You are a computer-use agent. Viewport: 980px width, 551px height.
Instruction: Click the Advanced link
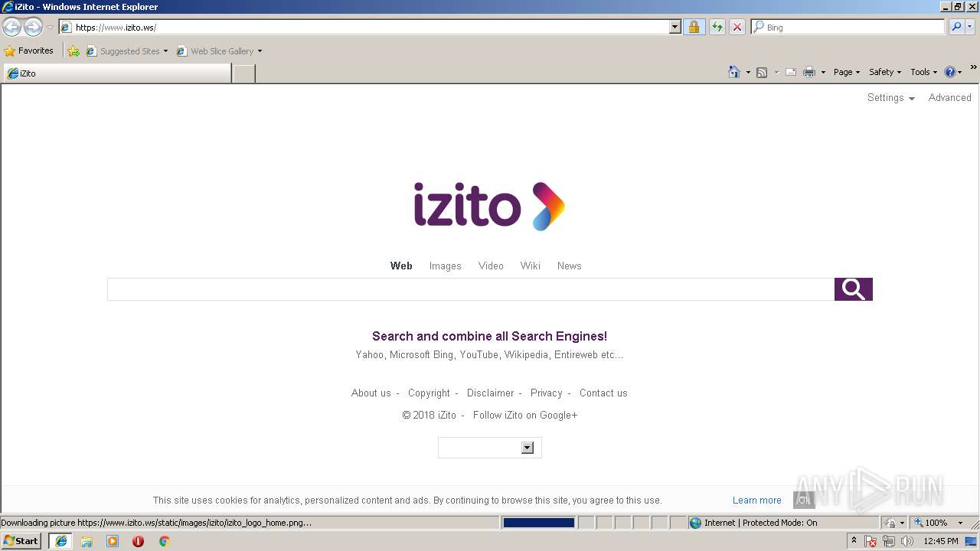tap(949, 98)
